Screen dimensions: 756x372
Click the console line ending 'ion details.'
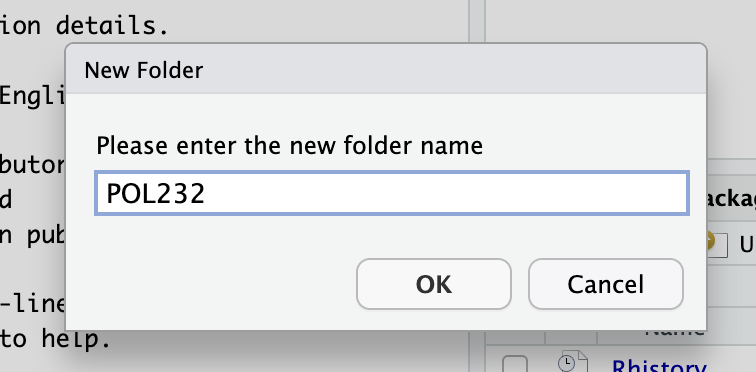click(x=84, y=27)
